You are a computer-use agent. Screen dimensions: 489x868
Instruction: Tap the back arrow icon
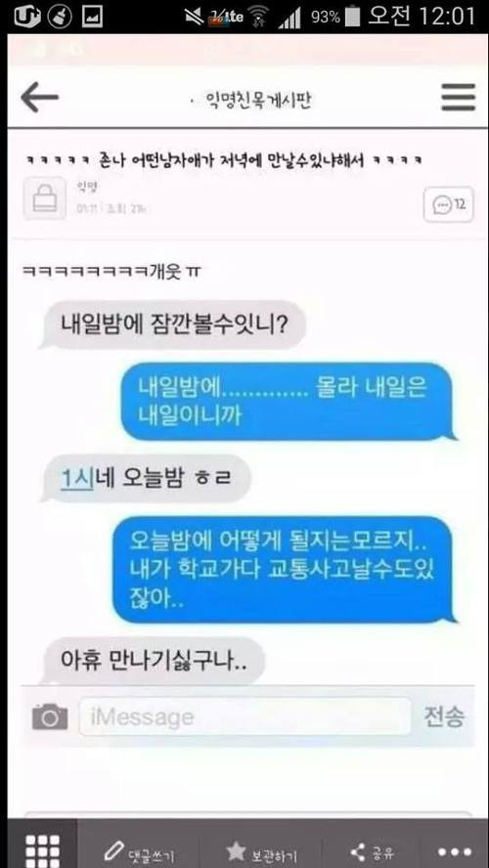pyautogui.click(x=39, y=98)
